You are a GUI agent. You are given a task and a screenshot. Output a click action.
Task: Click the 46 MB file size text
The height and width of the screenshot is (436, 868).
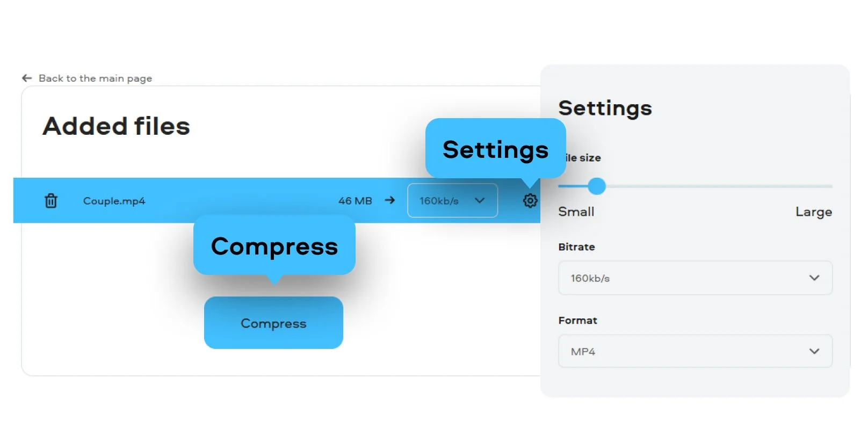coord(355,201)
